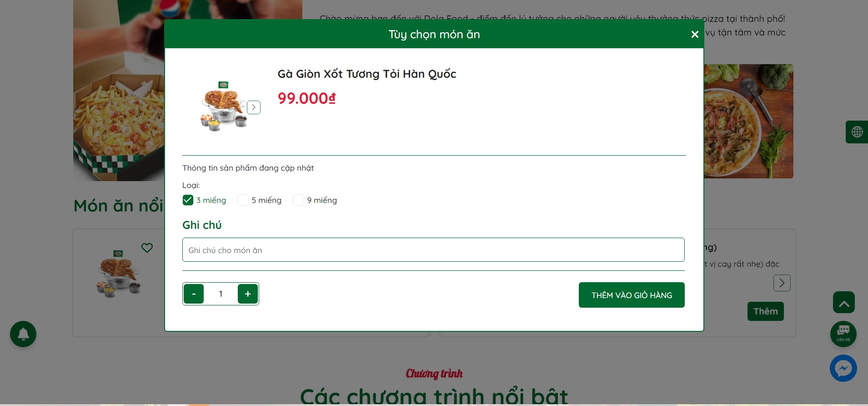Click the scroll-to-top arrow button

[x=843, y=302]
